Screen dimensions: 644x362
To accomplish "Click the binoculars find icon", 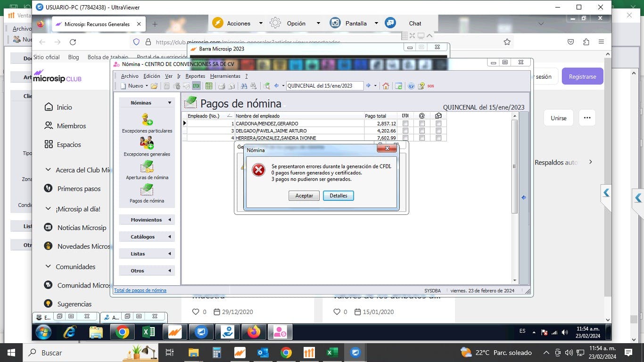I will [244, 86].
